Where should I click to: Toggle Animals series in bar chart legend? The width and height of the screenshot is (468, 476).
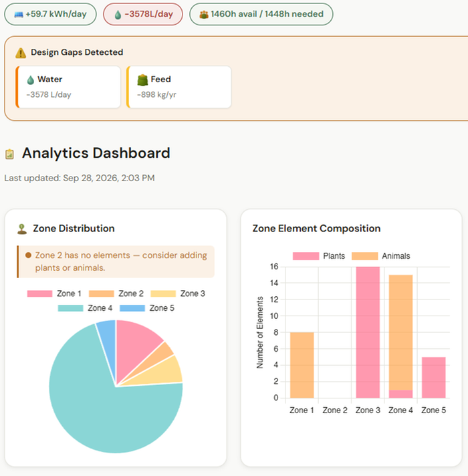pos(380,256)
